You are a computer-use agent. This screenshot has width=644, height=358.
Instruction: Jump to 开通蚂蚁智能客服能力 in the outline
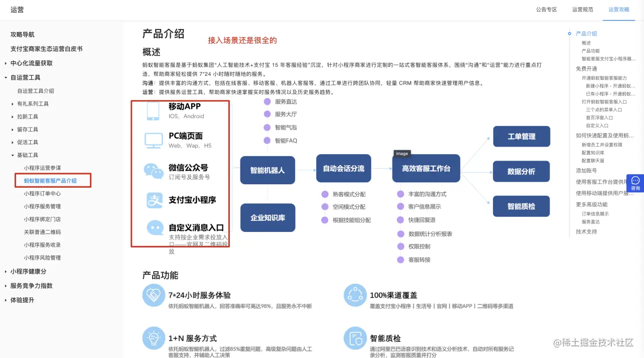[604, 78]
